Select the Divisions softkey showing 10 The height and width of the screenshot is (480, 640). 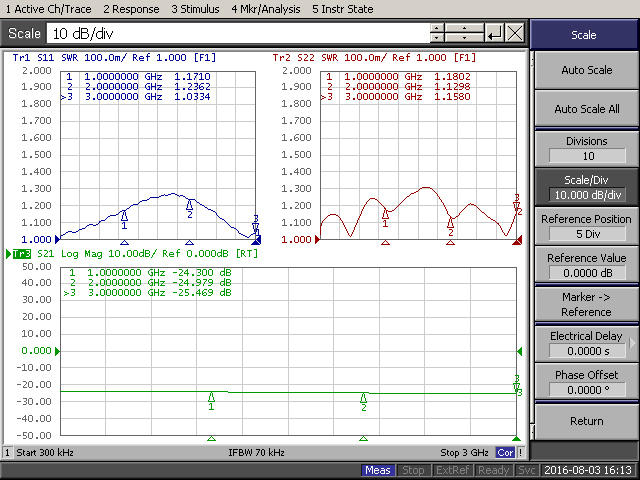[x=587, y=149]
